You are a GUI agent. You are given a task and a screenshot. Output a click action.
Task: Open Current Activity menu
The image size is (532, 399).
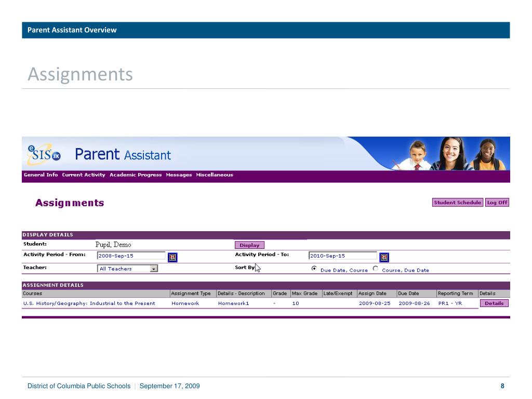pos(84,175)
